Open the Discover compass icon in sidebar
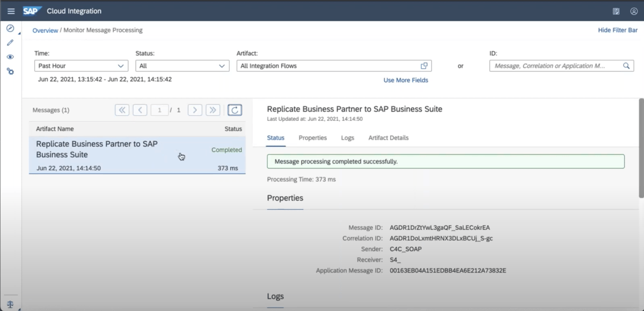The image size is (644, 311). [x=10, y=28]
